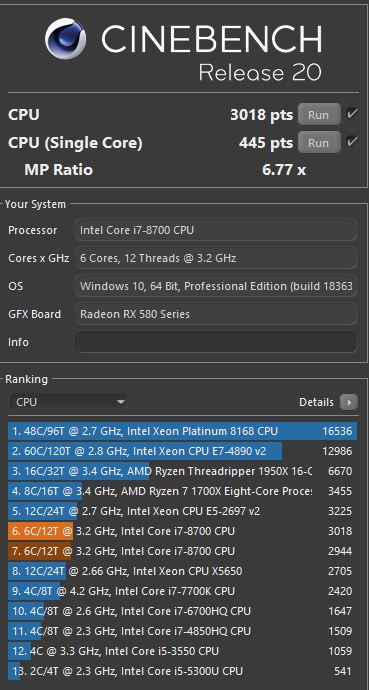Click the GFX Board Radeon RX 580 field
Viewport: 369px width, 690px height.
216,314
